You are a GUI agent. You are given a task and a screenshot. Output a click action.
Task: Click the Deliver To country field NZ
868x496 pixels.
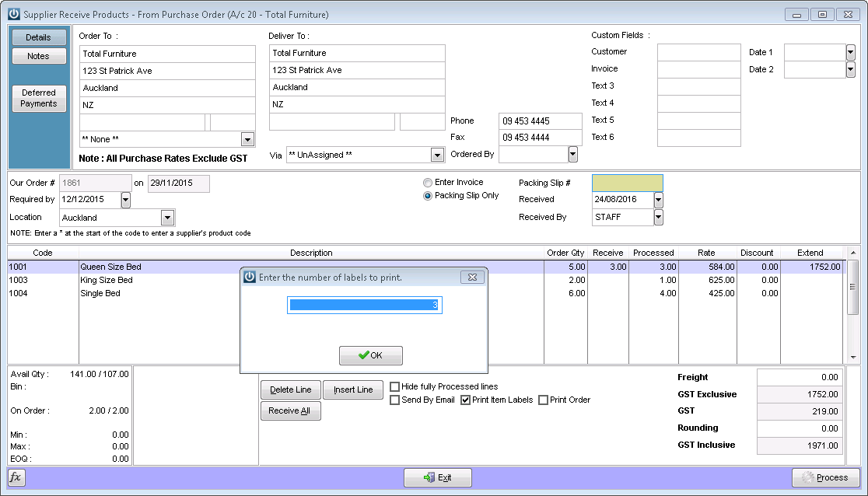pos(357,104)
